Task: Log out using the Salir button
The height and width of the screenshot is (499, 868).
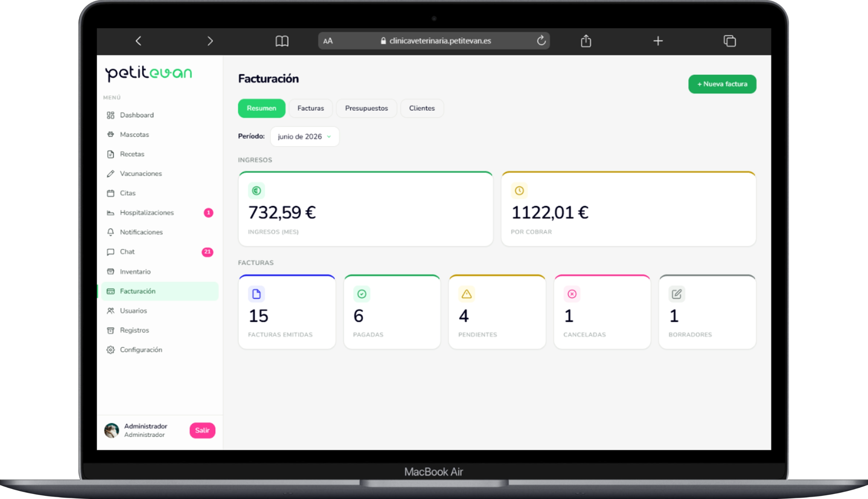Action: tap(202, 430)
